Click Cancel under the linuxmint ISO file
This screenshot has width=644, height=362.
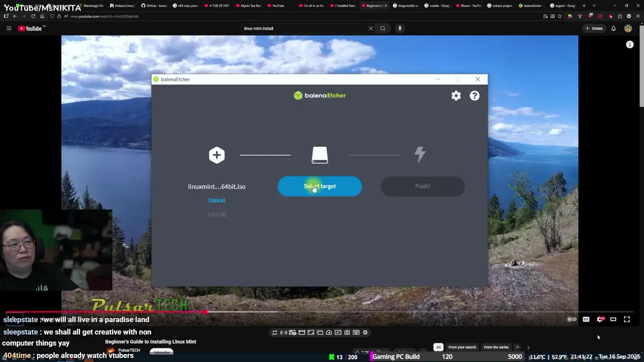(216, 200)
